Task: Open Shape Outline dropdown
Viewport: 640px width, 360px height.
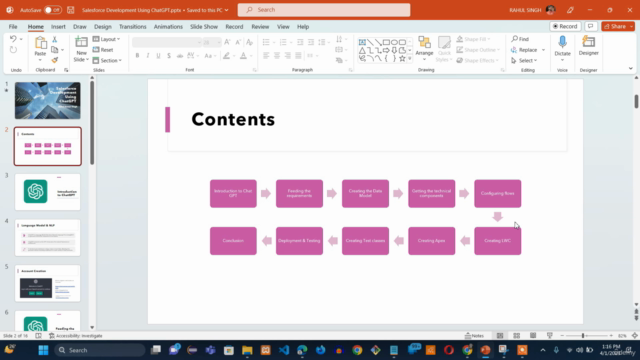Action: point(478,50)
